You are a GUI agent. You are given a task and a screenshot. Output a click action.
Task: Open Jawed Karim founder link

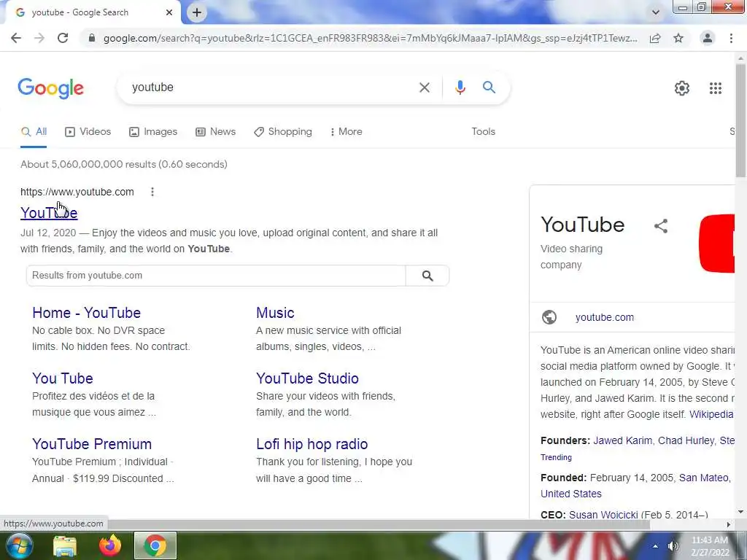[x=622, y=440]
